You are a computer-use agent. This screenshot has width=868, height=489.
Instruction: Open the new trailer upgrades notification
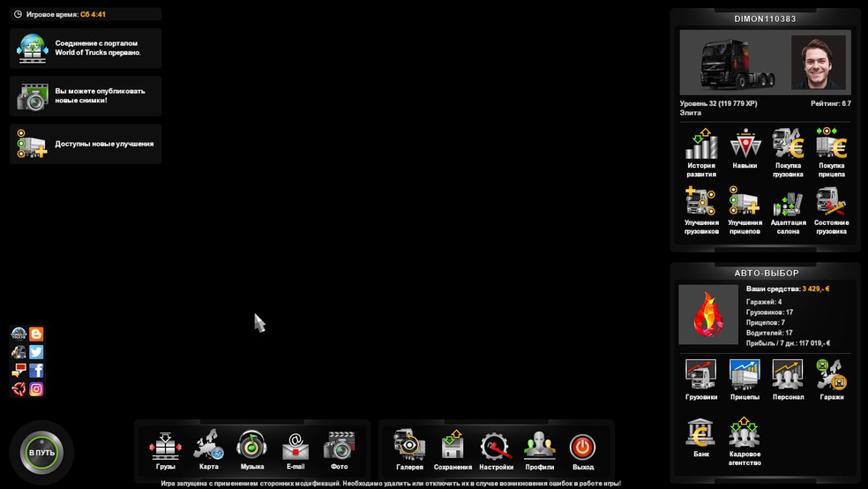[x=86, y=144]
